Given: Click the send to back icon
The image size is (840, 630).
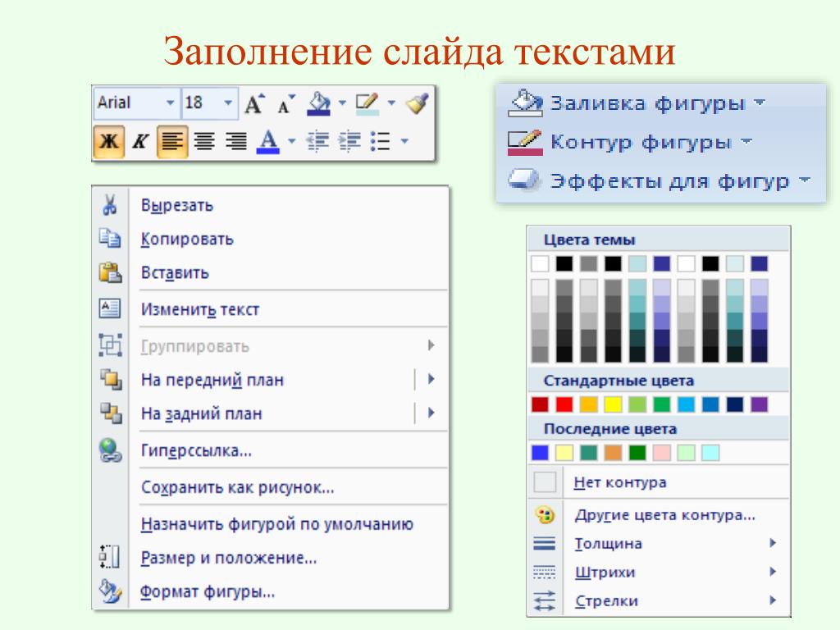Looking at the screenshot, I should [x=111, y=413].
